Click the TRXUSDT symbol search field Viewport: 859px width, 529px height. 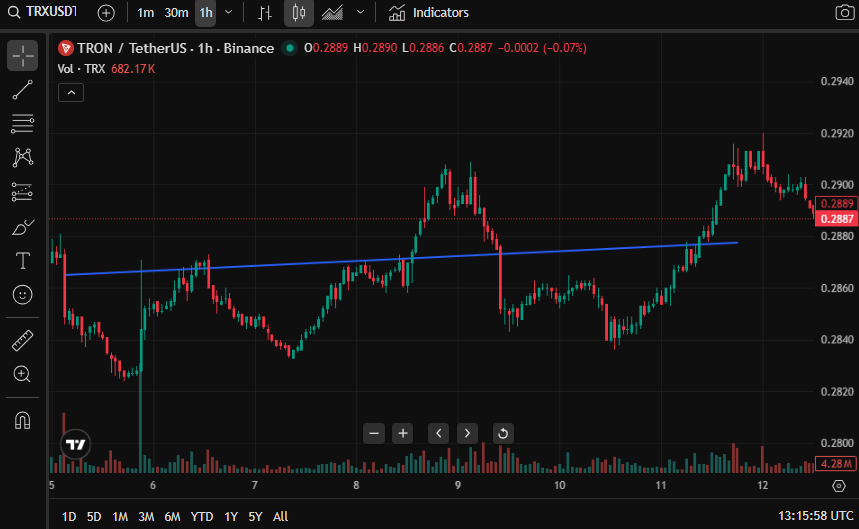pos(51,12)
